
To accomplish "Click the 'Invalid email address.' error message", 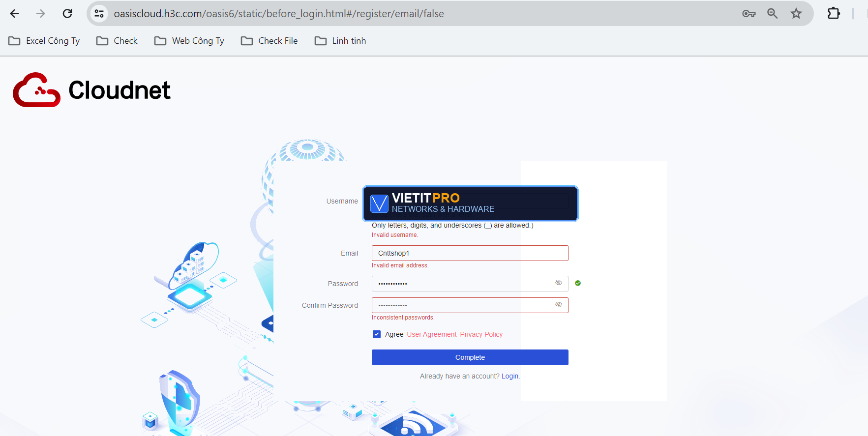I will tap(400, 265).
